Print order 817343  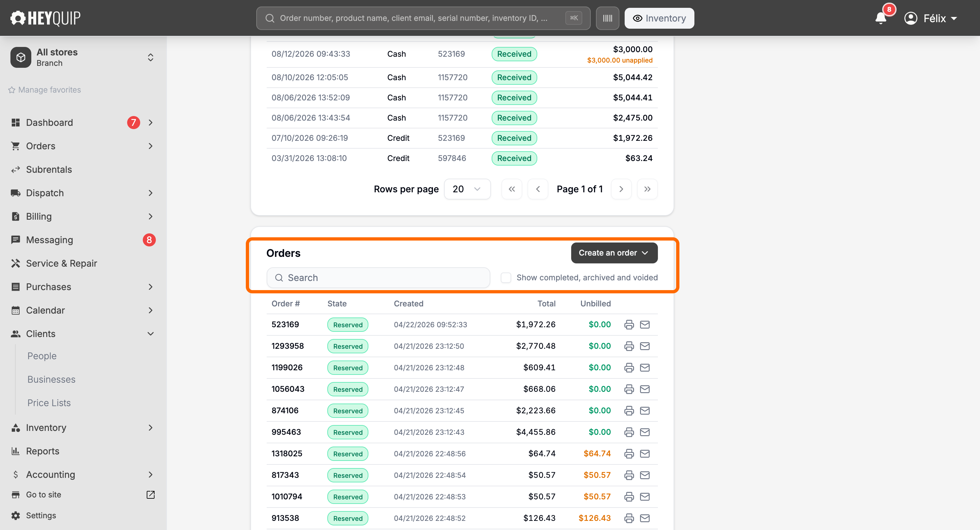(x=629, y=475)
